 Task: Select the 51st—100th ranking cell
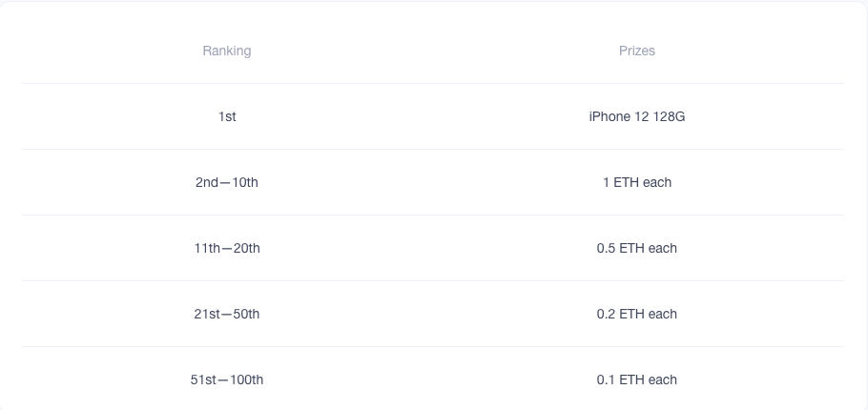coord(227,379)
